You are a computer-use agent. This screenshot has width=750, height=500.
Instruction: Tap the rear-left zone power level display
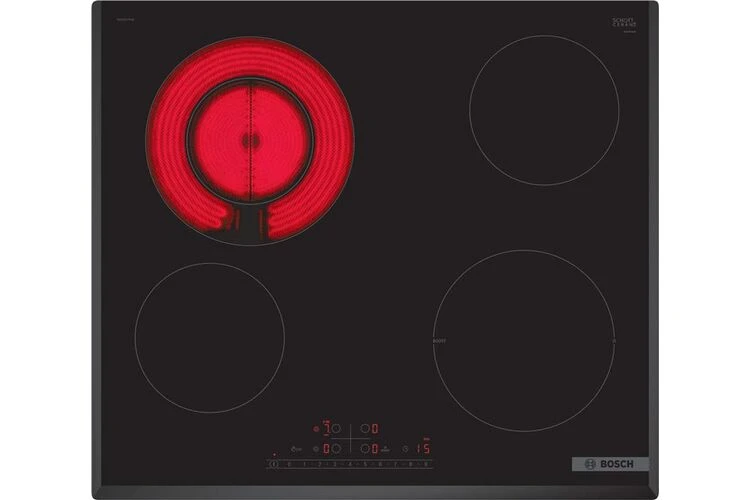[326, 428]
